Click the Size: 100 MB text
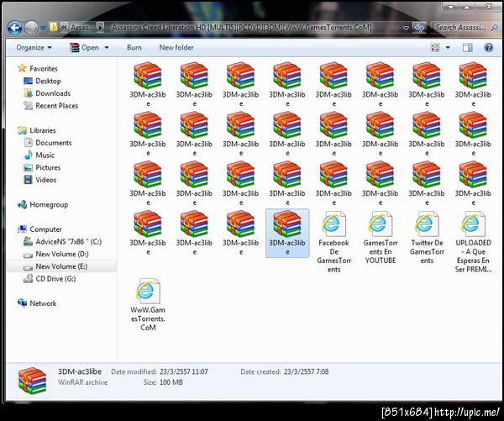 pyautogui.click(x=163, y=382)
